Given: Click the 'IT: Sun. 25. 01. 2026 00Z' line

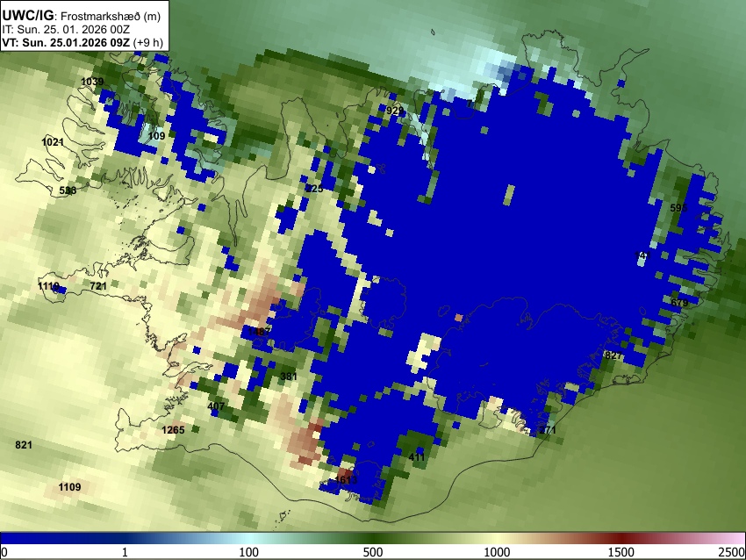Looking at the screenshot, I should [x=66, y=30].
